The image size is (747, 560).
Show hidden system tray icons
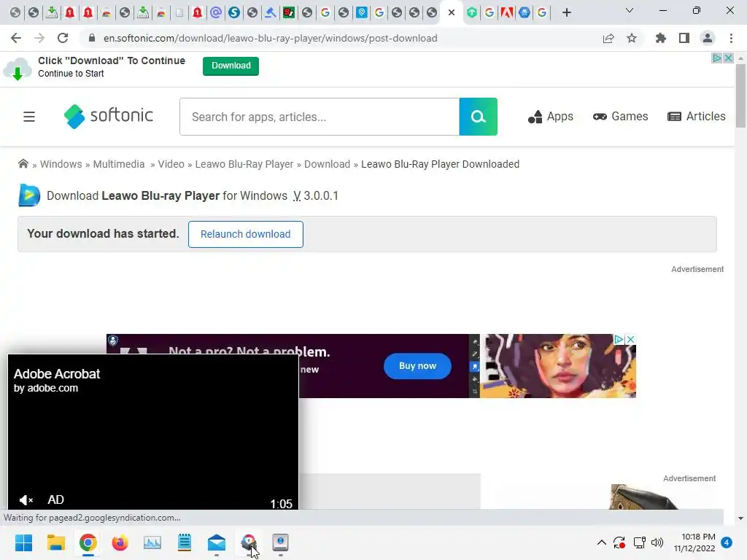tap(602, 542)
